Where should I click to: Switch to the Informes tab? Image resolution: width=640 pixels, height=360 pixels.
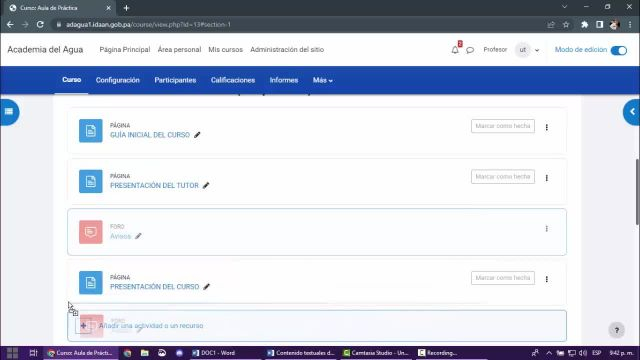[x=284, y=80]
